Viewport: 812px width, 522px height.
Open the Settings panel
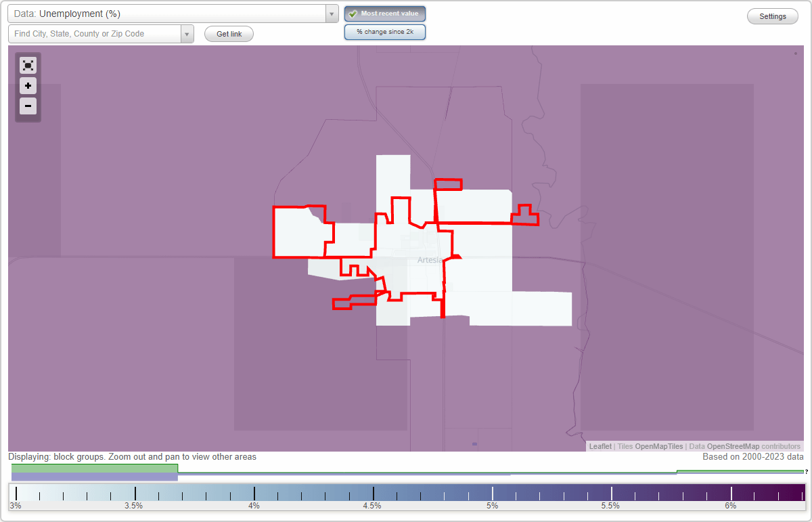click(x=772, y=16)
